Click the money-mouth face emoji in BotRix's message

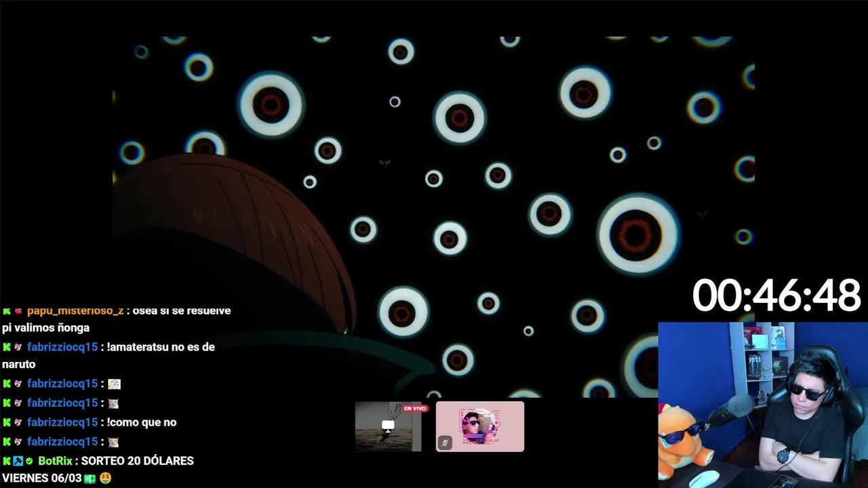point(105,479)
